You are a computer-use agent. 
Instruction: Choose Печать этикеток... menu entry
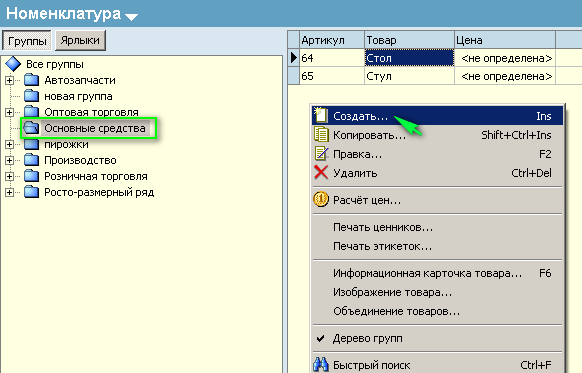(437, 246)
